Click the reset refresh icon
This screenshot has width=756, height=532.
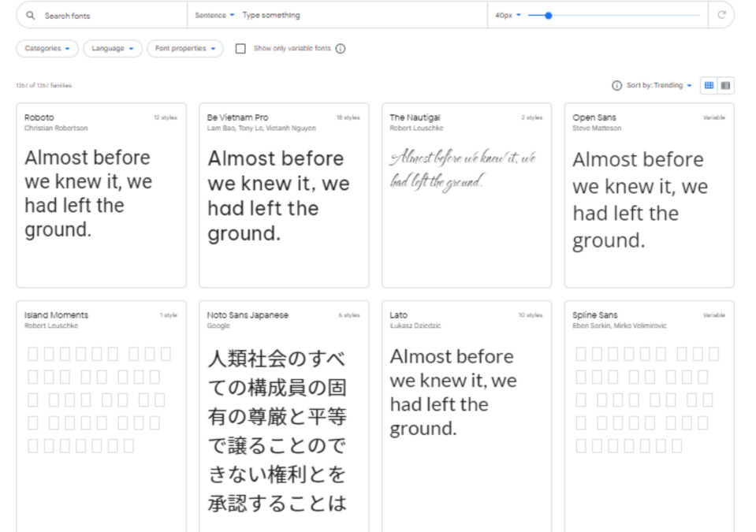click(x=721, y=15)
